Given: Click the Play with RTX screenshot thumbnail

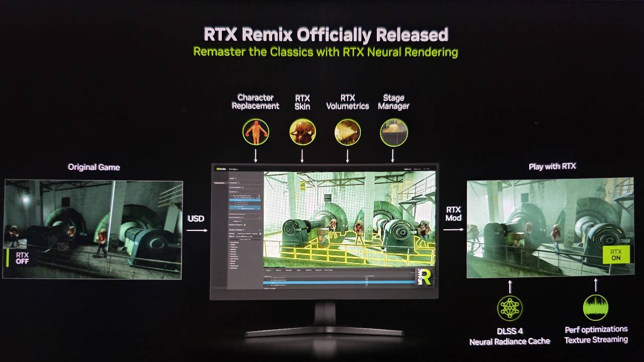Looking at the screenshot, I should tap(550, 227).
